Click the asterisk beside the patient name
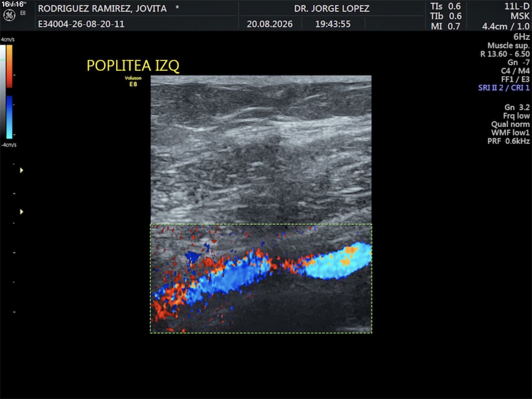 click(x=177, y=7)
